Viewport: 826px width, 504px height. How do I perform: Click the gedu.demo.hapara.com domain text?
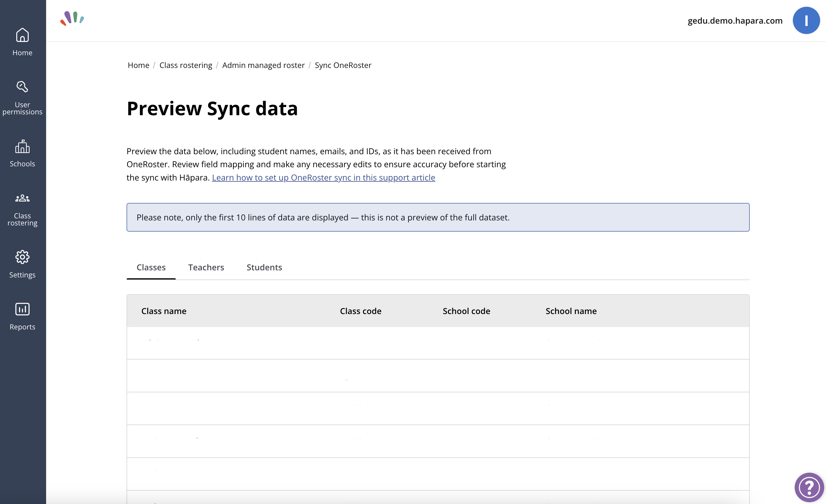click(735, 21)
